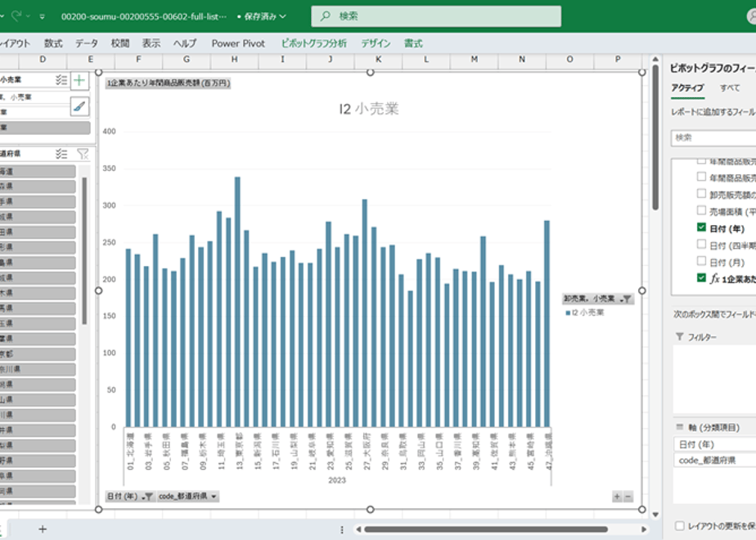Click the vertical scroll down arrow
Screen dimensions: 756x540
pos(655,515)
